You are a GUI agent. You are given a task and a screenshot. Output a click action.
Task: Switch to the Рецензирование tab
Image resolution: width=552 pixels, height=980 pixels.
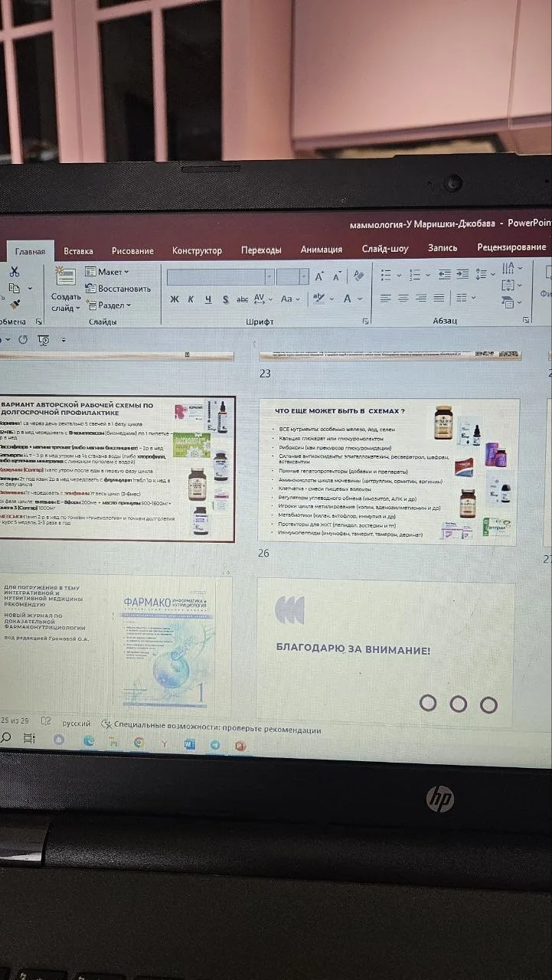(x=511, y=247)
